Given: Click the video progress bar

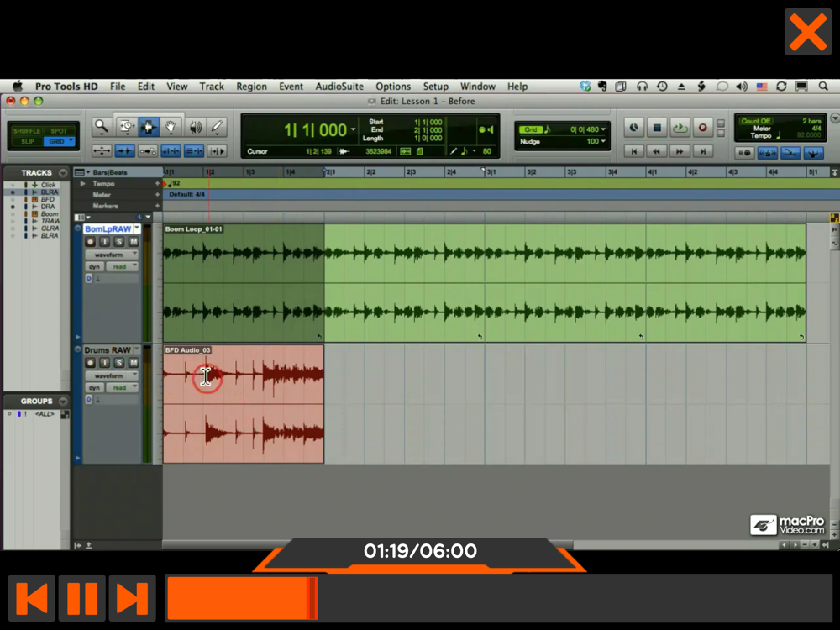Looking at the screenshot, I should pyautogui.click(x=499, y=598).
